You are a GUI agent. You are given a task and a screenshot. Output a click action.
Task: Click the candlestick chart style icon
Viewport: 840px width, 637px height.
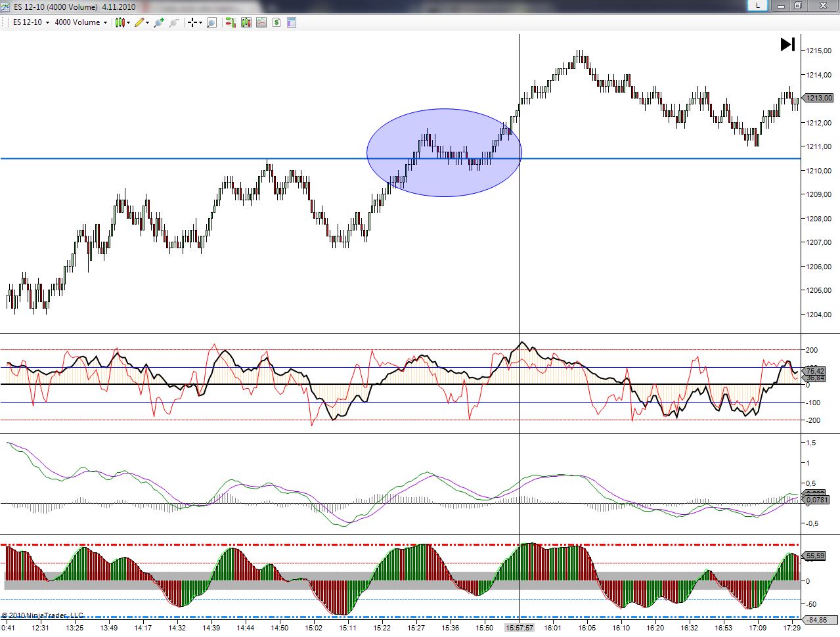click(x=120, y=22)
